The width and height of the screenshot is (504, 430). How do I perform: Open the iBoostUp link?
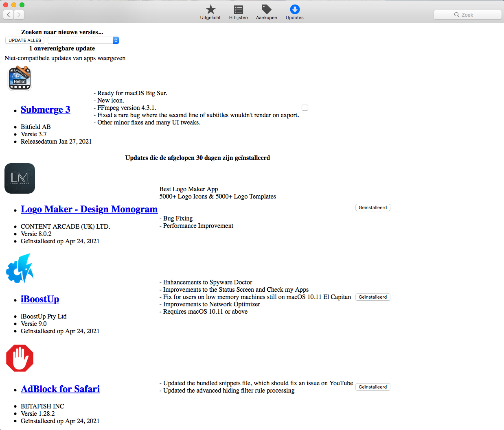[x=40, y=299]
